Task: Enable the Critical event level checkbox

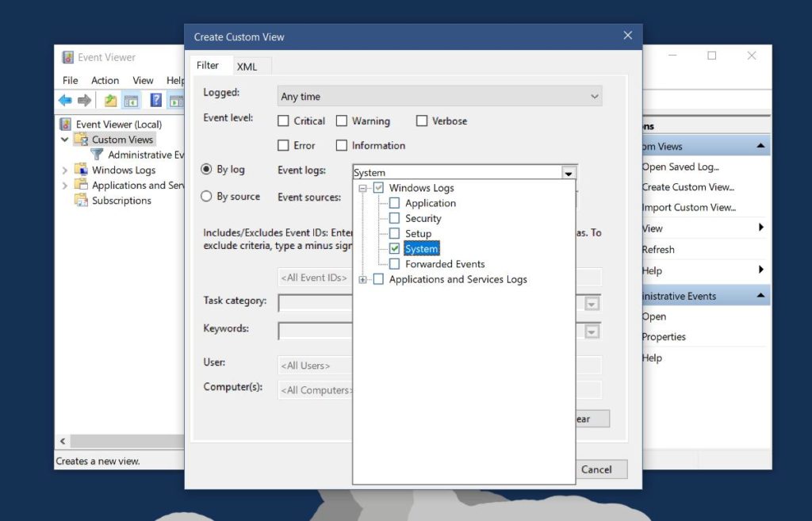Action: [282, 121]
